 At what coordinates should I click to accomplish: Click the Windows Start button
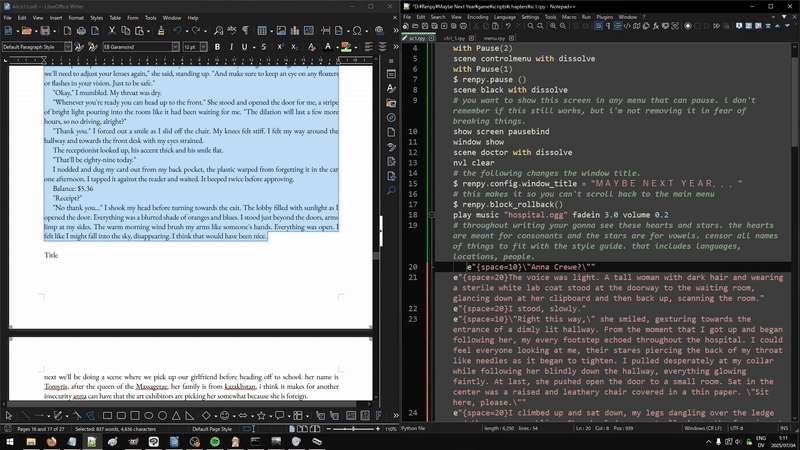tap(10, 442)
